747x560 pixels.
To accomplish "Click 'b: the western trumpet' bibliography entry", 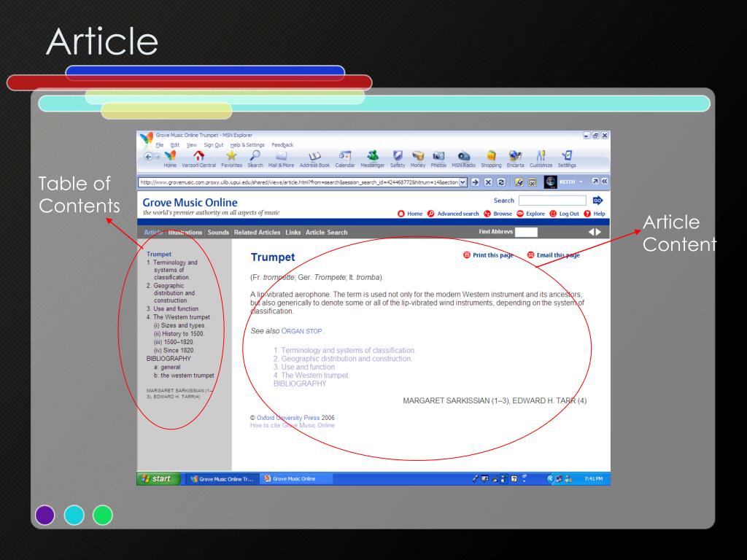I will 184,376.
